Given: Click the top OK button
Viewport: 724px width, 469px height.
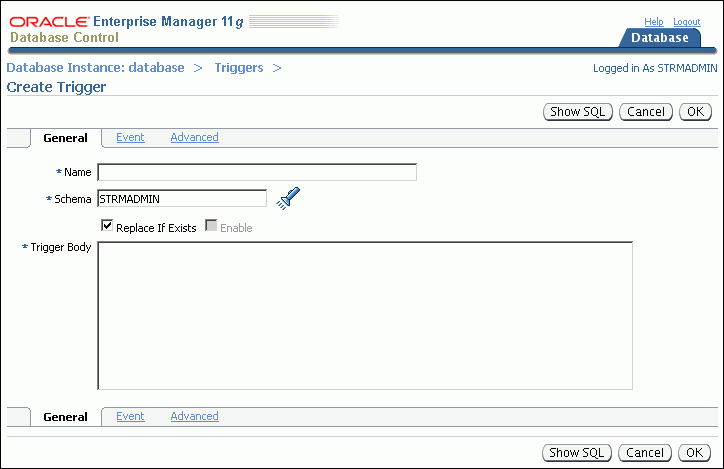Looking at the screenshot, I should point(695,112).
